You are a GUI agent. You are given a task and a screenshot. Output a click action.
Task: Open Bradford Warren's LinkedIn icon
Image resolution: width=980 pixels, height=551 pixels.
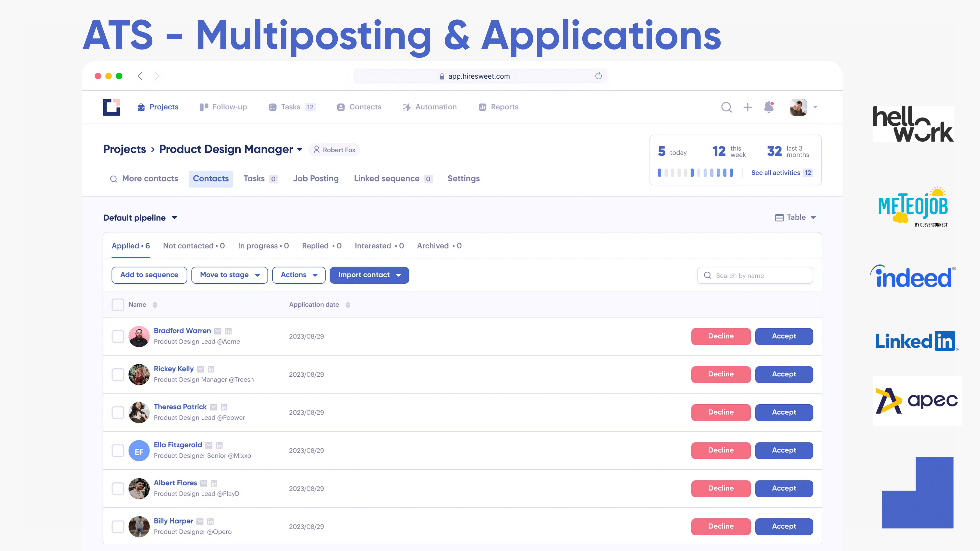[x=228, y=331]
